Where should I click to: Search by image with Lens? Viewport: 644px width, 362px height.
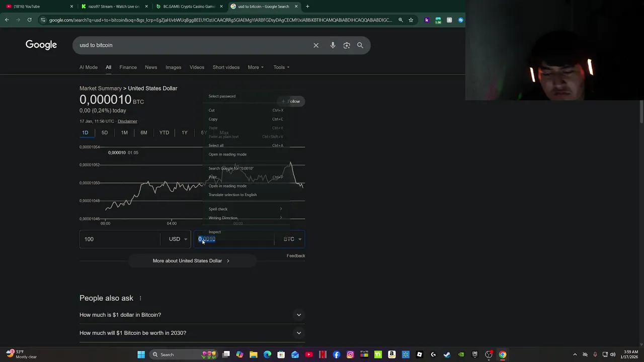[x=347, y=45]
